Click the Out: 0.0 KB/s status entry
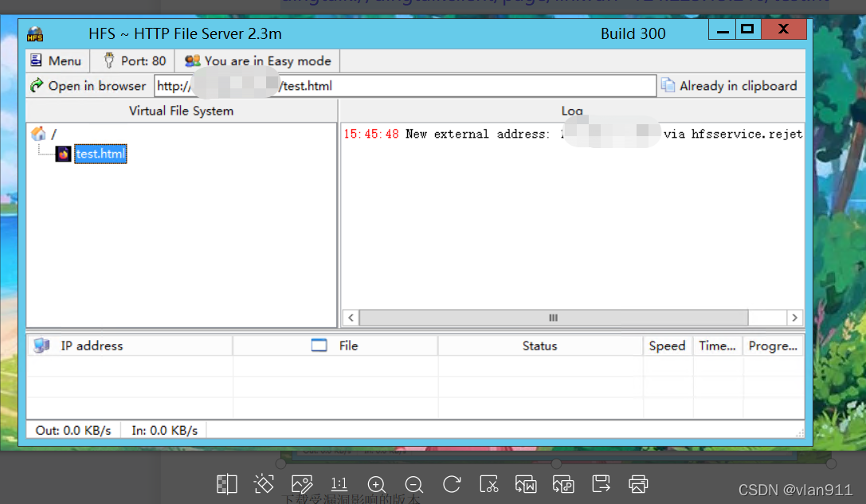866x504 pixels. (73, 430)
